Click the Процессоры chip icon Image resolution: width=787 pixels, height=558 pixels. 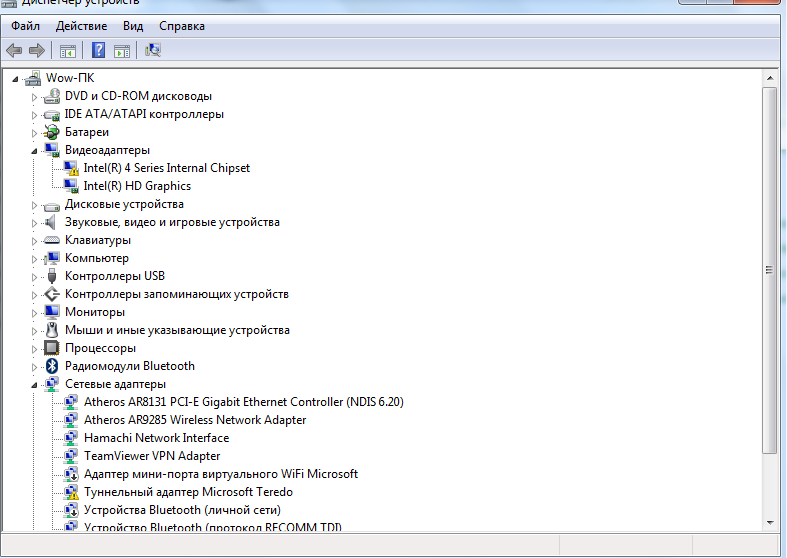pos(52,348)
